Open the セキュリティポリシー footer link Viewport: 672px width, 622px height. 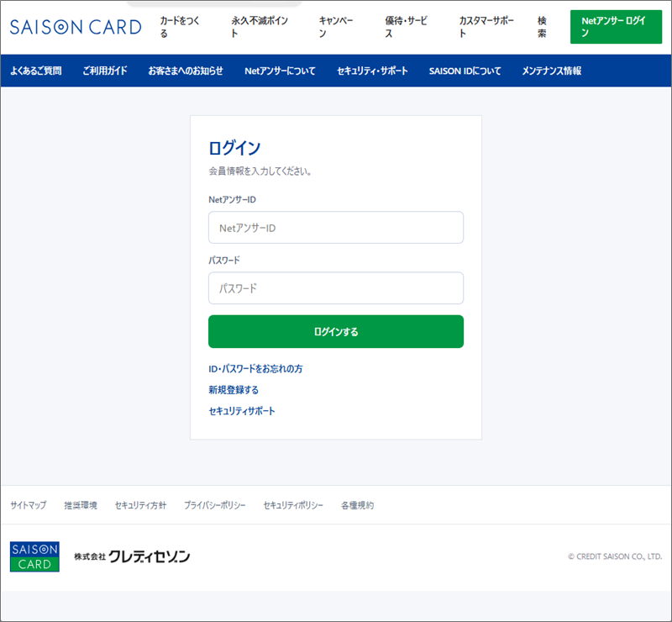293,505
